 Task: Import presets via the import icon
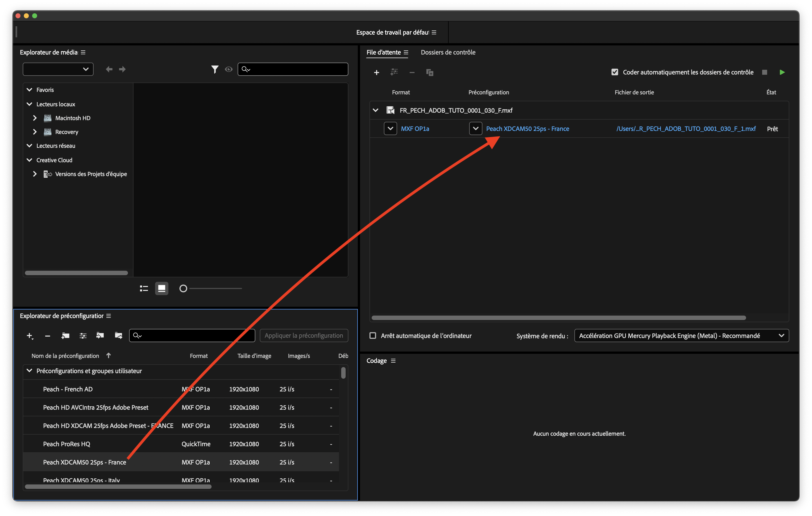[x=100, y=335]
